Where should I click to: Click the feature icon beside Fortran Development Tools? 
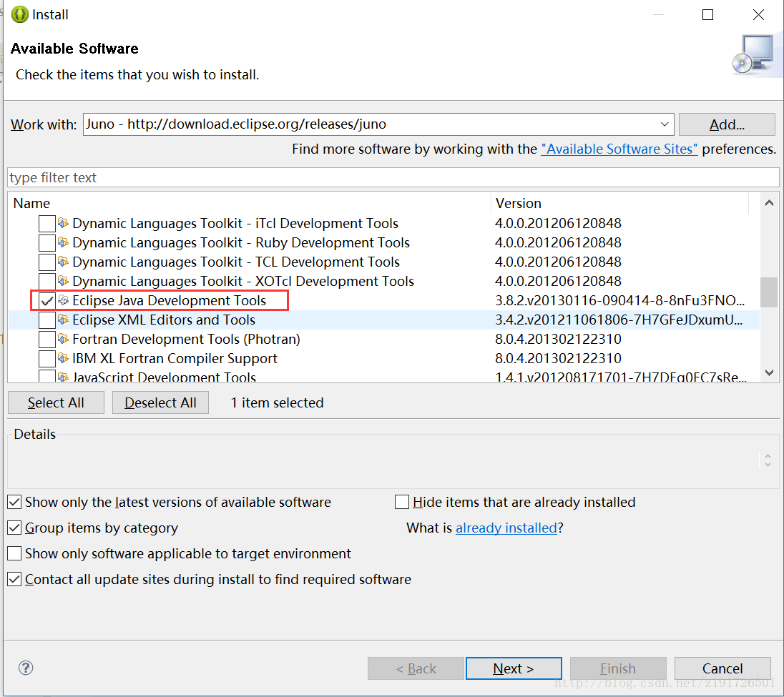point(63,339)
